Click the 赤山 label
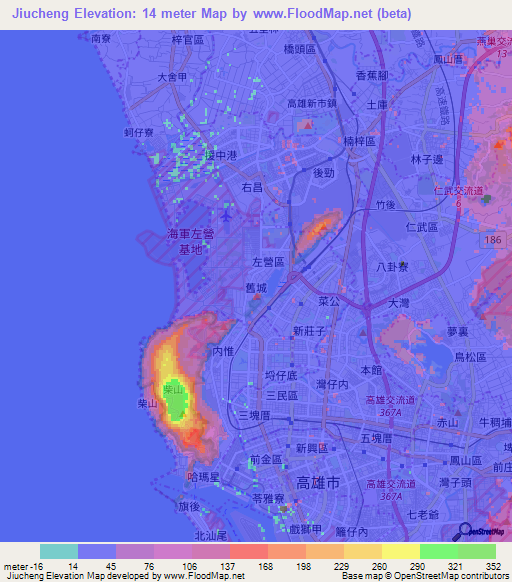Viewport: 512px width, 582px height. click(447, 423)
